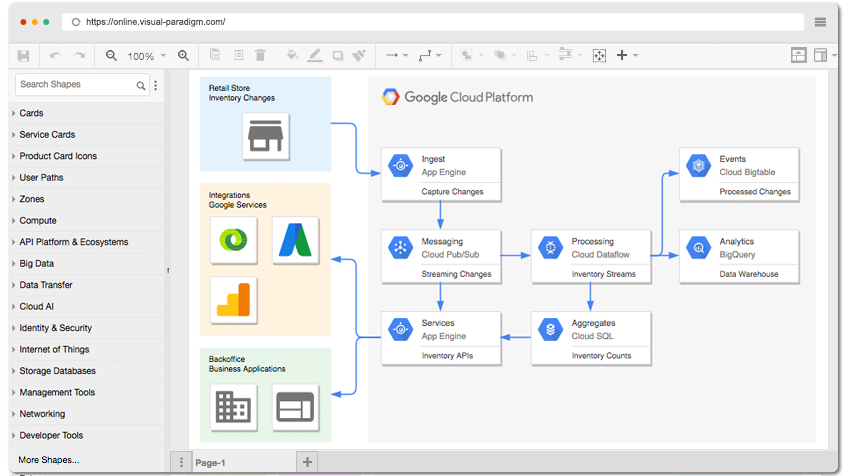Open the connector arrow style dropdown

tap(397, 55)
